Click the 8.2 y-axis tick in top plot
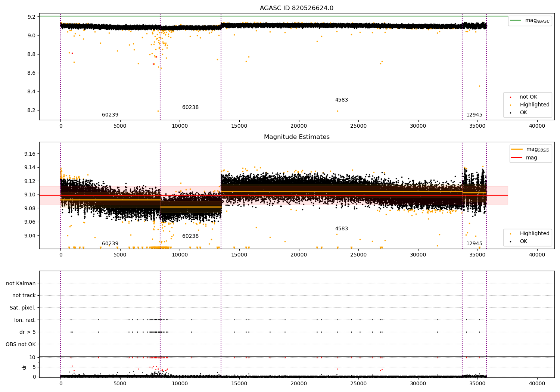 (x=32, y=110)
